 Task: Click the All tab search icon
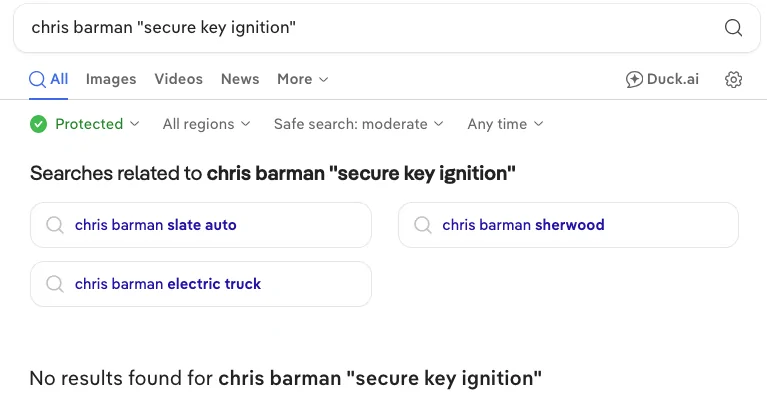[x=37, y=79]
